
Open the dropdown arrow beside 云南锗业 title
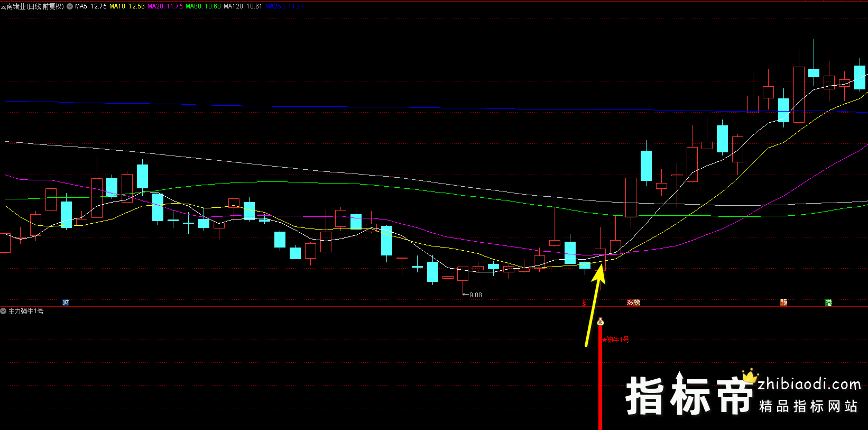tap(70, 6)
